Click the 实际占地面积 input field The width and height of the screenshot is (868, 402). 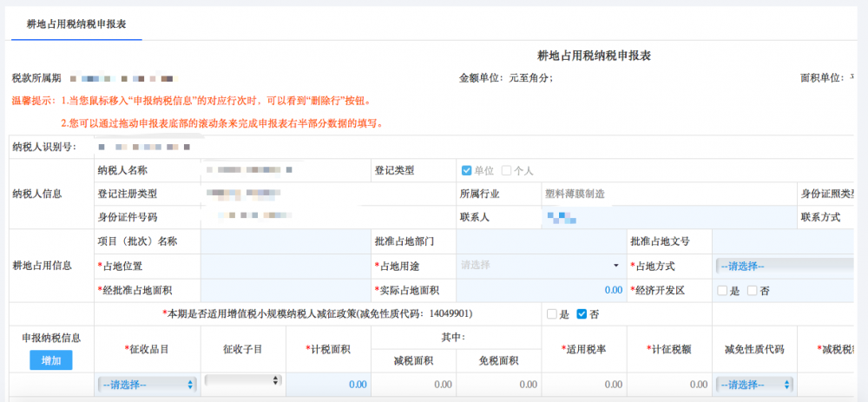541,290
